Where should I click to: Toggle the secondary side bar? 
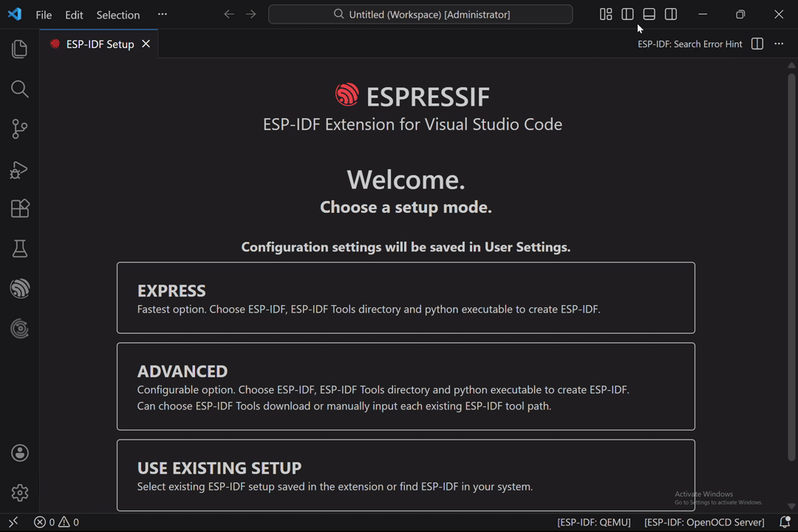coord(671,14)
